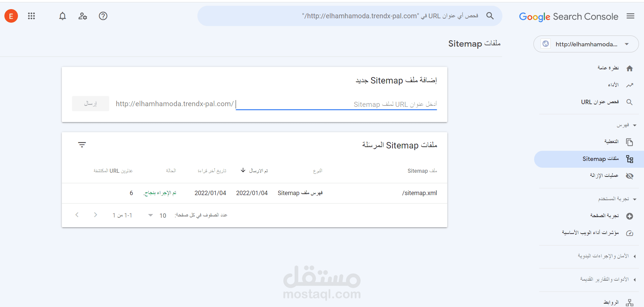The width and height of the screenshot is (644, 307).
Task: Click the Coverage pages icon
Action: (629, 142)
